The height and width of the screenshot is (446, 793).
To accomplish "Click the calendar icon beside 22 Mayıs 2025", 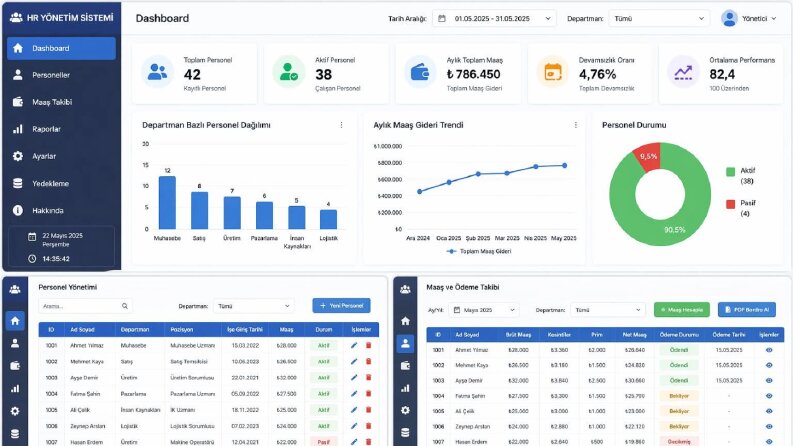I will tap(32, 236).
